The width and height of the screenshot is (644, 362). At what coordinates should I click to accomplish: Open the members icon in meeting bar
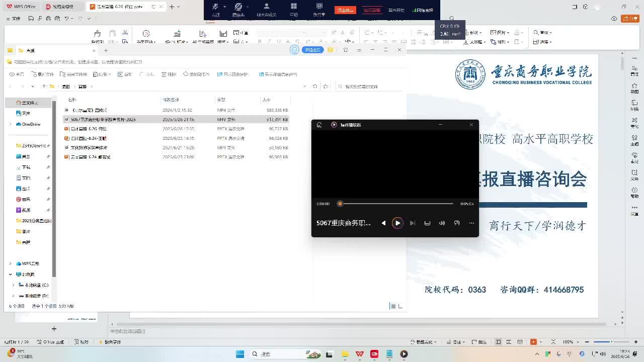point(267,6)
